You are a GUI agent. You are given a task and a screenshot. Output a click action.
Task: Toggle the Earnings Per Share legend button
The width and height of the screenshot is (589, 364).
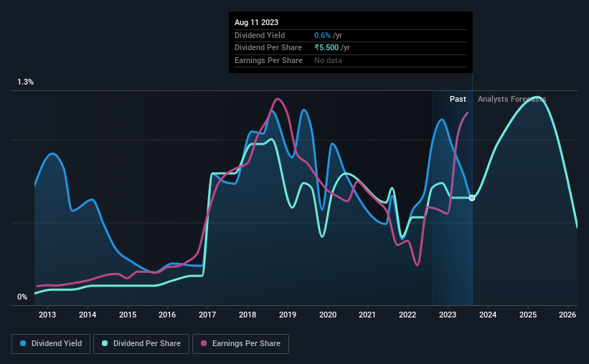pos(240,344)
